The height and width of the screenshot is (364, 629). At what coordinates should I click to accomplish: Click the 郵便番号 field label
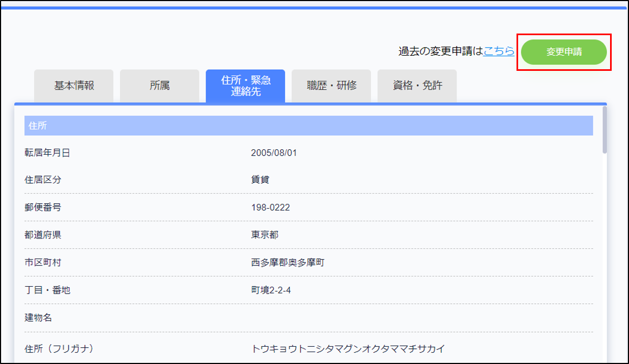pos(43,207)
